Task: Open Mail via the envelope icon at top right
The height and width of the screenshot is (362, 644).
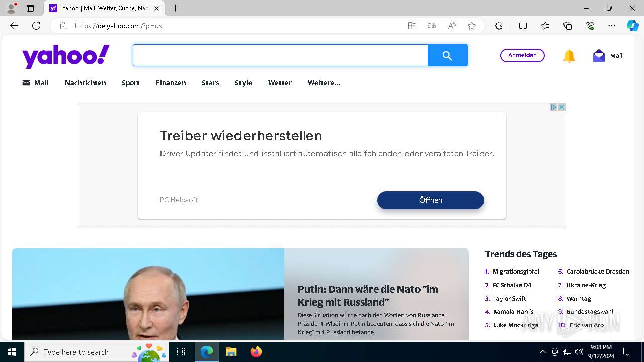Action: (x=599, y=56)
